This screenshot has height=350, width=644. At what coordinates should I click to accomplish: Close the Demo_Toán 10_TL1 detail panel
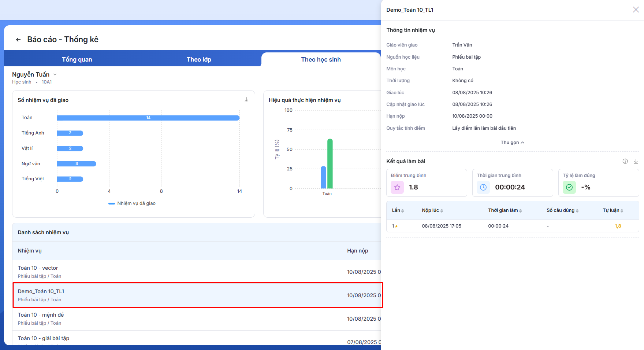click(636, 10)
